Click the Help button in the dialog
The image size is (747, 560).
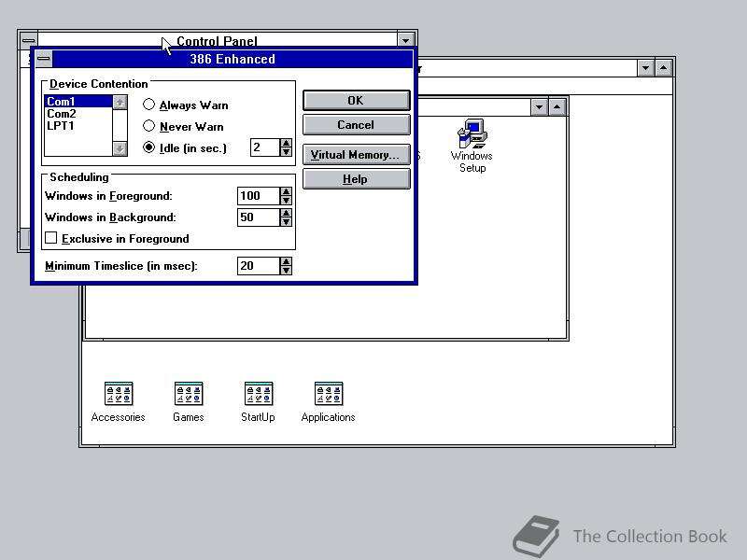click(357, 179)
